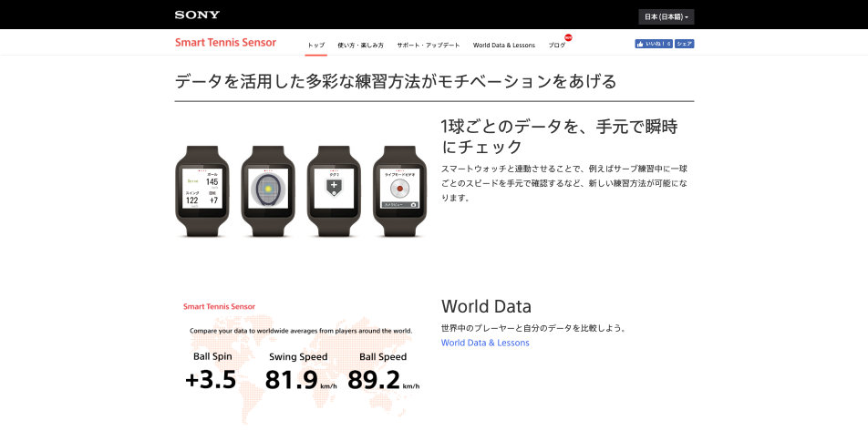The image size is (868, 431).
Task: Click the smartwatch showing the red record button
Action: pos(399,191)
